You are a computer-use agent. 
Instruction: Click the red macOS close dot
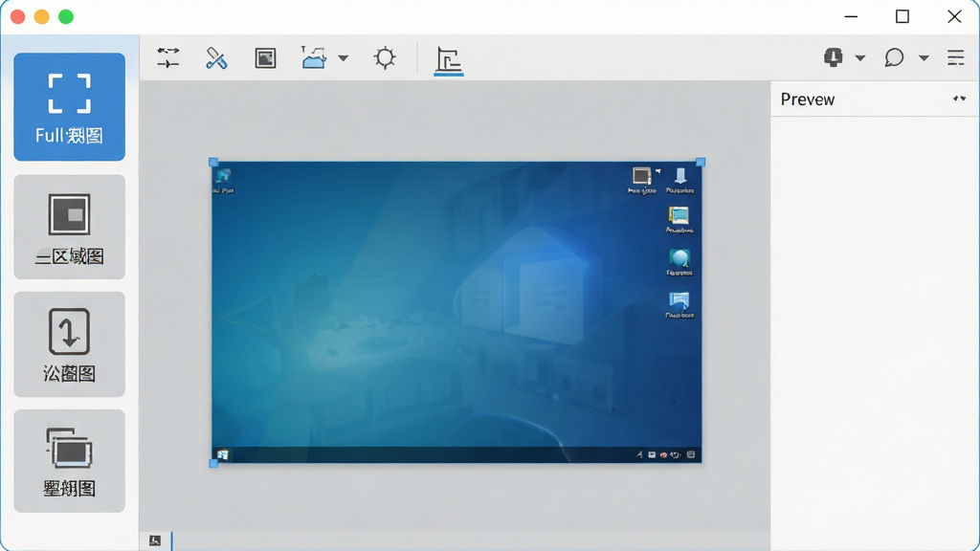click(18, 17)
